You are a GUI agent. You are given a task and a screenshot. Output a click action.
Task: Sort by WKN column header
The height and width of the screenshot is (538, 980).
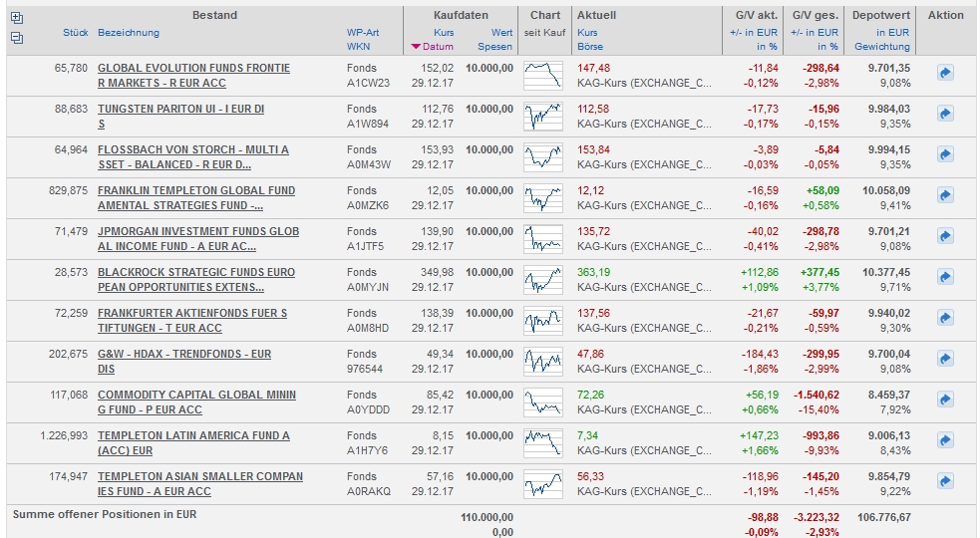click(358, 46)
